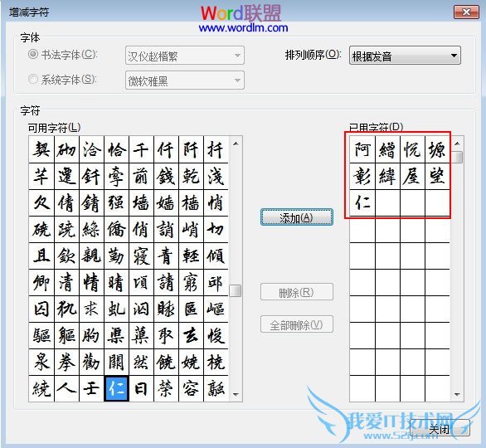Select the 恰 character in available list
The height and width of the screenshot is (448, 486).
(116, 149)
